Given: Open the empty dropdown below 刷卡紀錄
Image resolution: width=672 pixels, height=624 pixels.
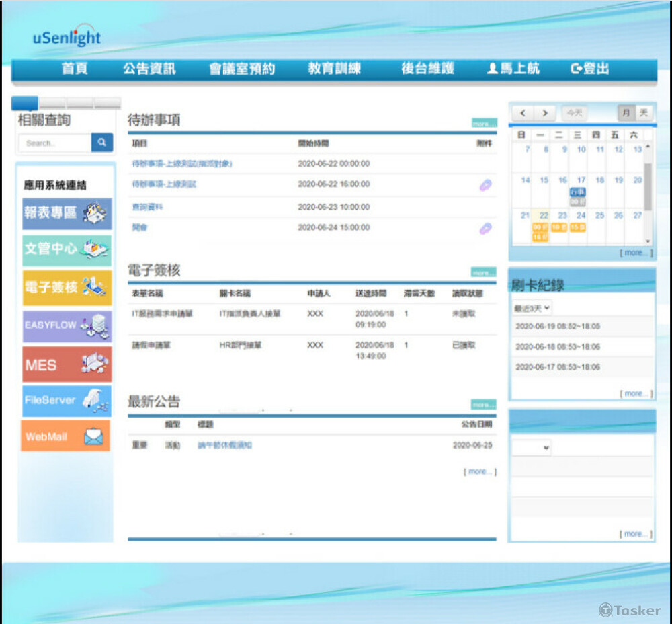Looking at the screenshot, I should click(x=532, y=447).
